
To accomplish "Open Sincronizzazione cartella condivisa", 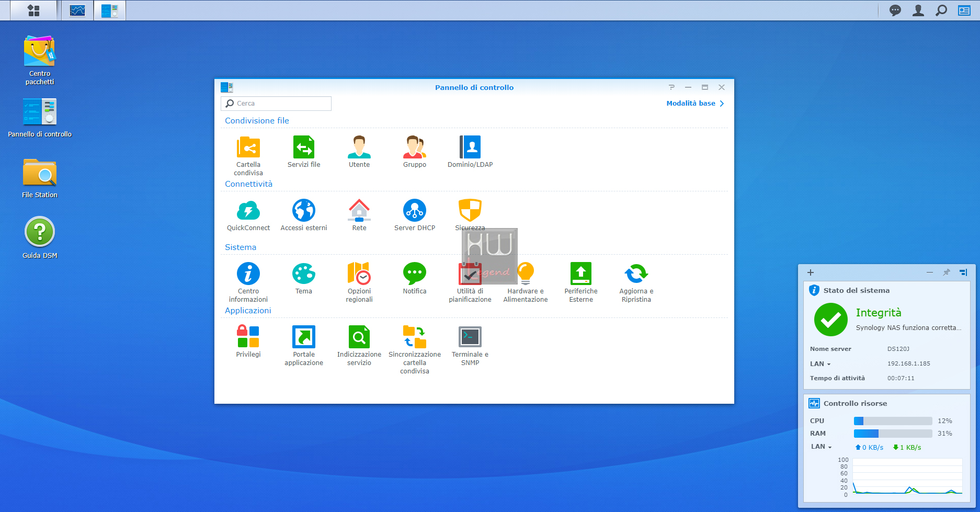I will pyautogui.click(x=415, y=337).
